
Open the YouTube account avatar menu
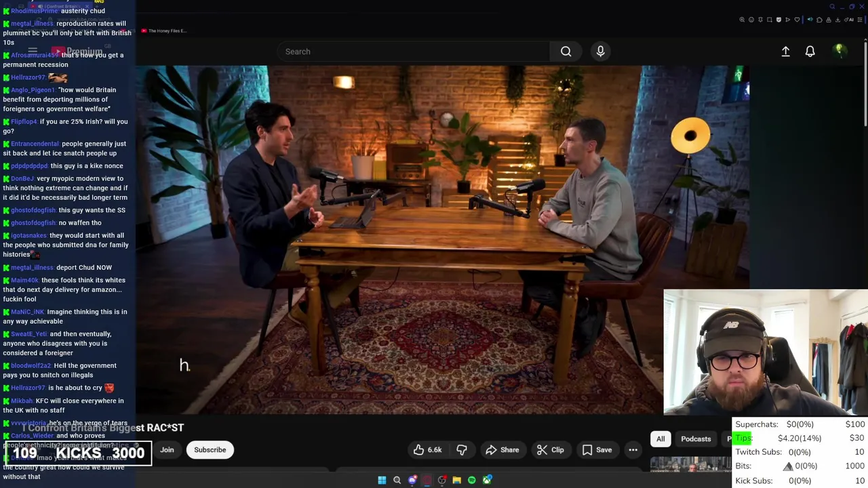[840, 51]
